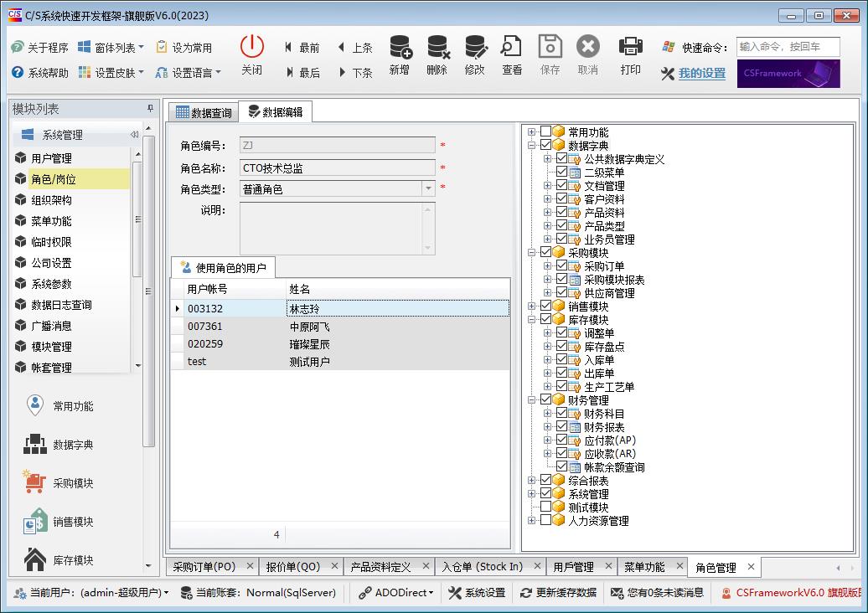Click the 新增 (Add) database icon
Screen dimensions: 868x613
tap(400, 49)
